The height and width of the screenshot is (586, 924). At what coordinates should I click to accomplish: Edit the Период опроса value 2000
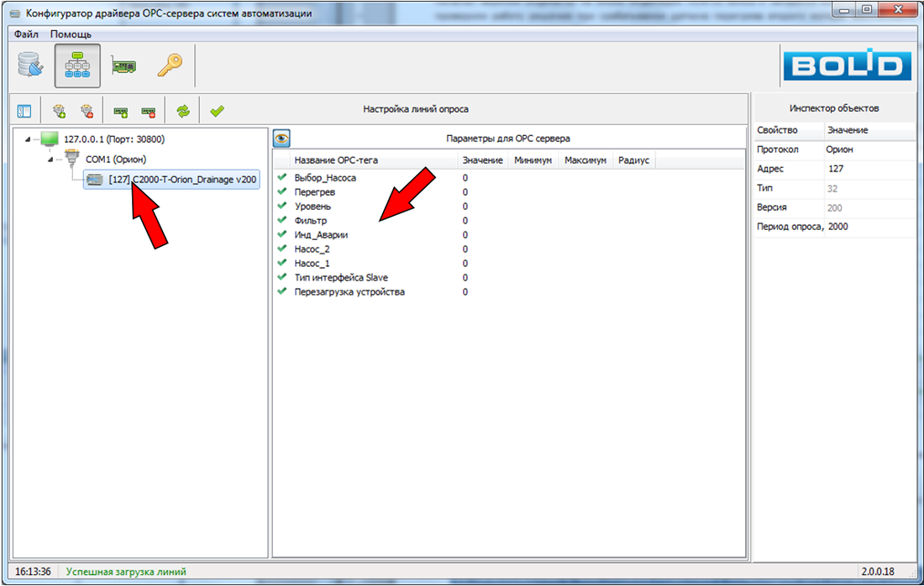840,227
